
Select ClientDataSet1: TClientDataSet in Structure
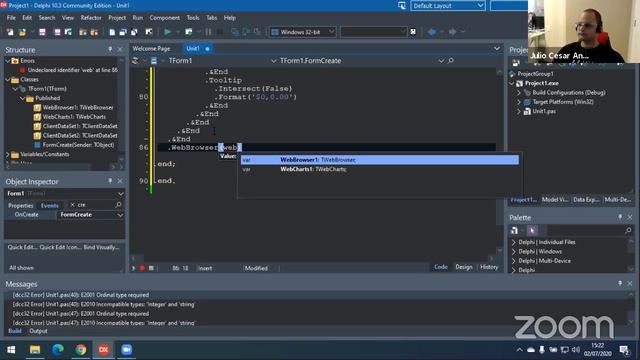pos(80,126)
